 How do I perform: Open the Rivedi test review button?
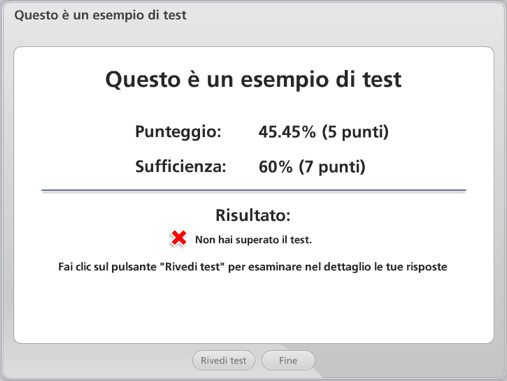(223, 360)
